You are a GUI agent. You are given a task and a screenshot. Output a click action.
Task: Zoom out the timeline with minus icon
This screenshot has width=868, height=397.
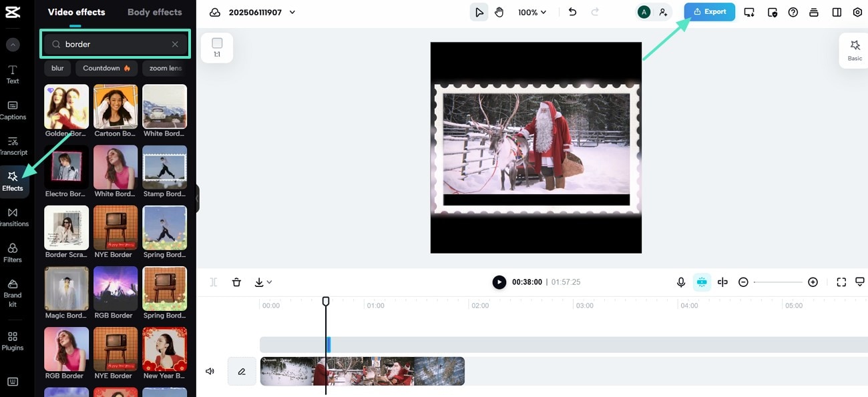743,282
